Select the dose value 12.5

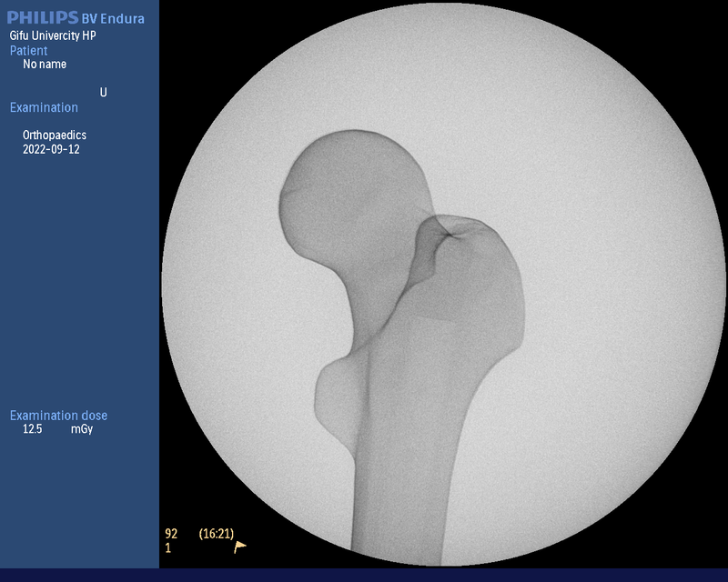32,429
